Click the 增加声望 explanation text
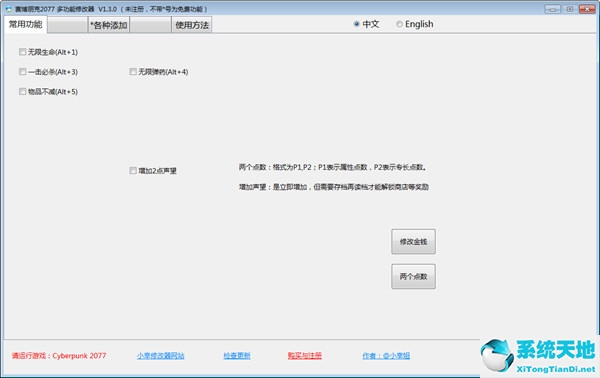 334,187
